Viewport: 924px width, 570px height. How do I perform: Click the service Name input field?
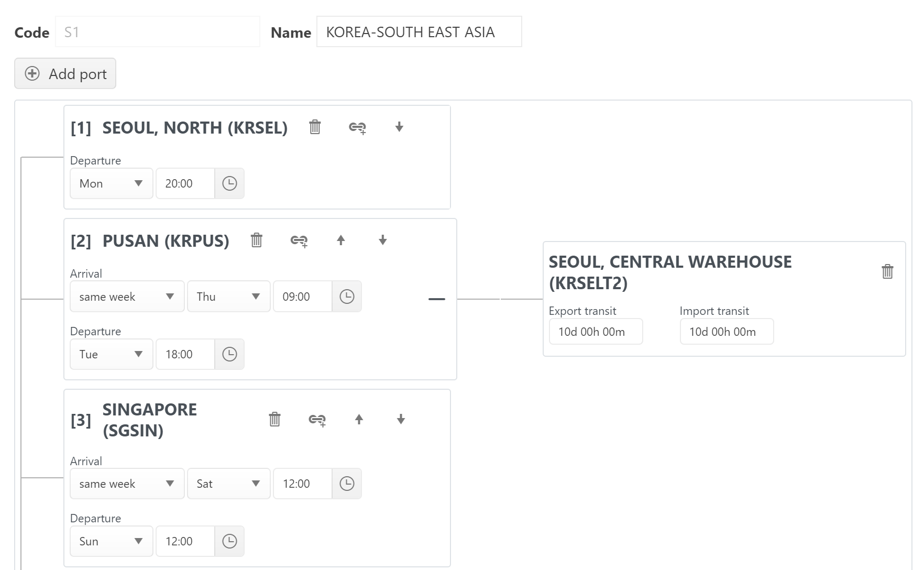pyautogui.click(x=419, y=32)
